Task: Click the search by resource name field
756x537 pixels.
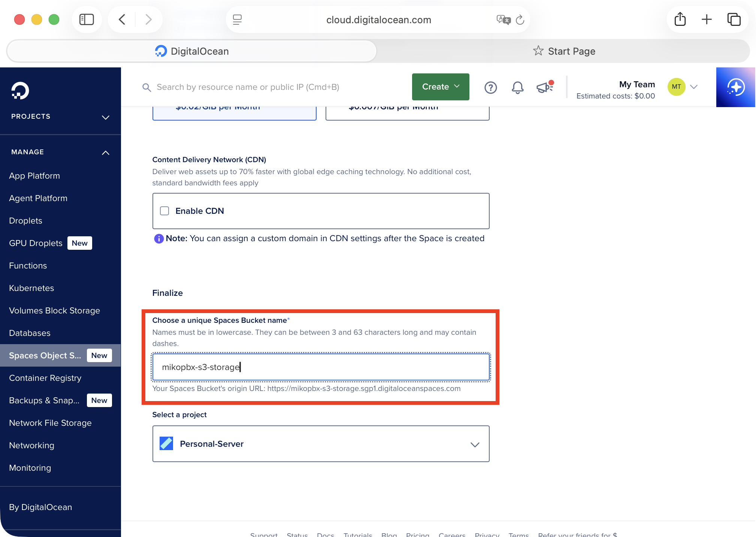Action: coord(248,87)
